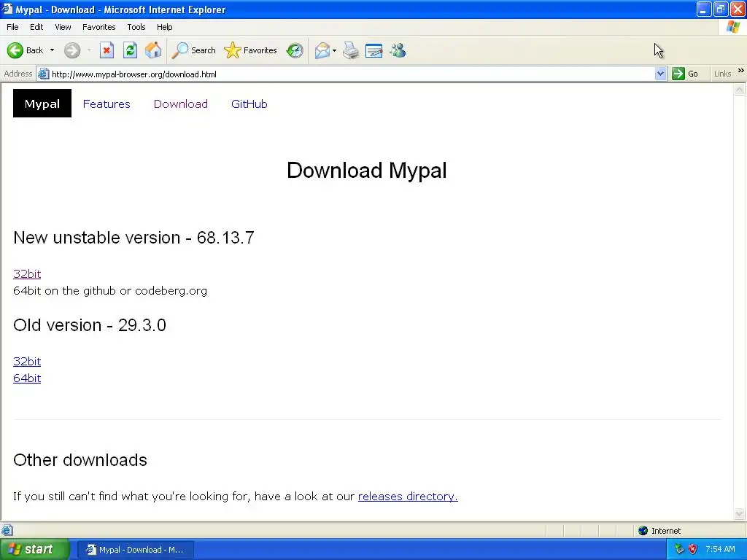Open the Favorites menu
747x560 pixels.
pyautogui.click(x=98, y=27)
